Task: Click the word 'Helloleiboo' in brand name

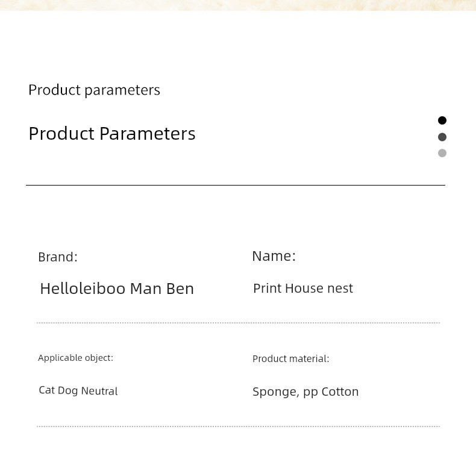Action: 83,288
